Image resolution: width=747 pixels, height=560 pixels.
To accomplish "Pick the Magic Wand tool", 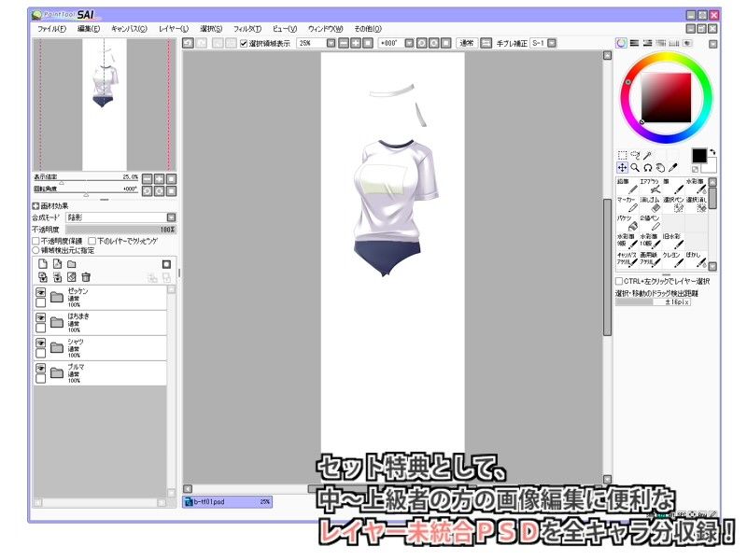I will (648, 155).
